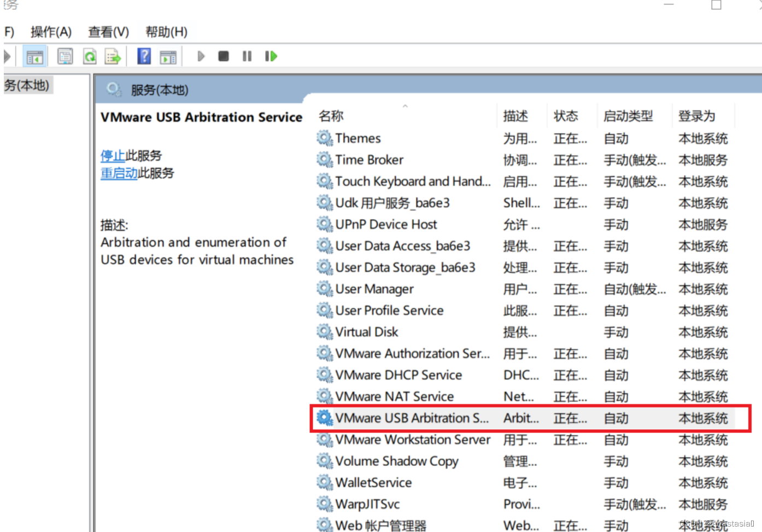762x532 pixels.
Task: Click the forward arrow navigation icon
Action: coord(7,56)
